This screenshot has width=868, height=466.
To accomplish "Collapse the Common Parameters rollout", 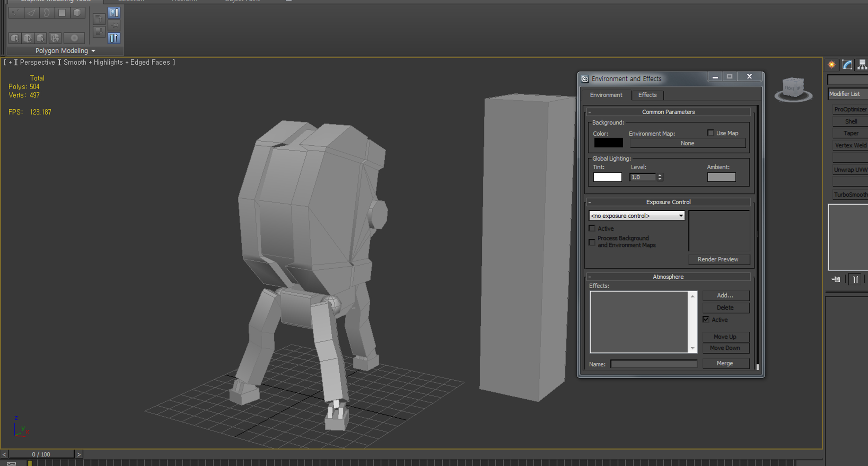I will 668,112.
